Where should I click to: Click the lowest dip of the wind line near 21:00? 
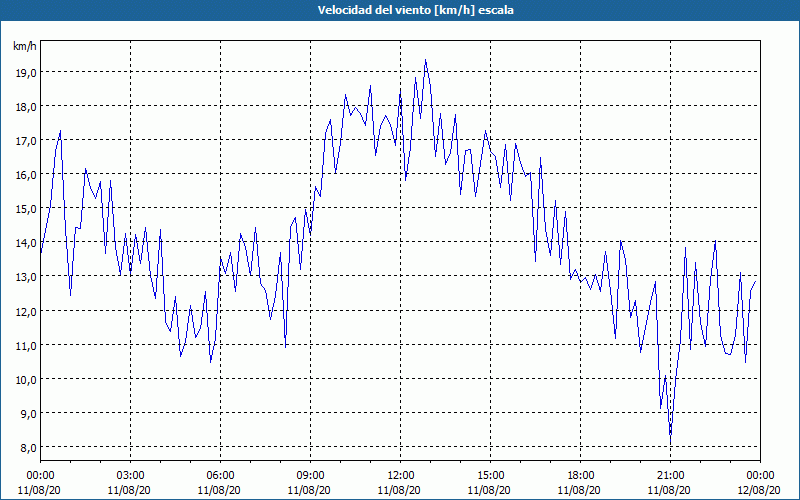[670, 443]
